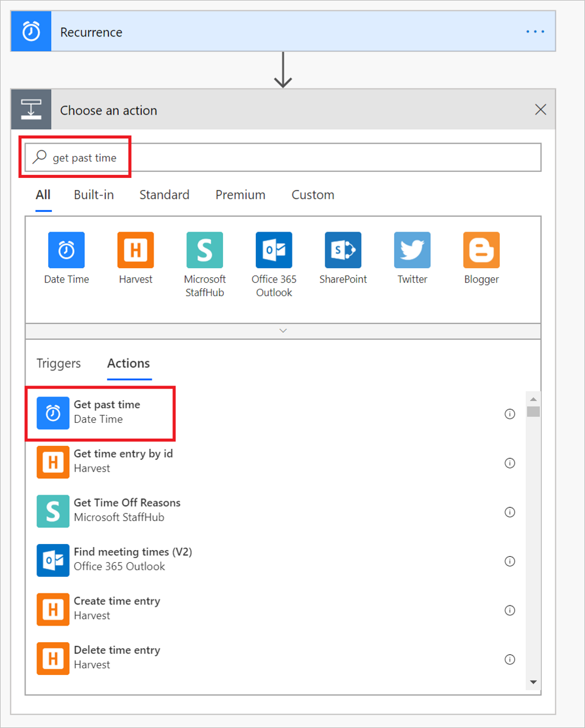
Task: Collapse the connectors list chevron
Action: [283, 330]
